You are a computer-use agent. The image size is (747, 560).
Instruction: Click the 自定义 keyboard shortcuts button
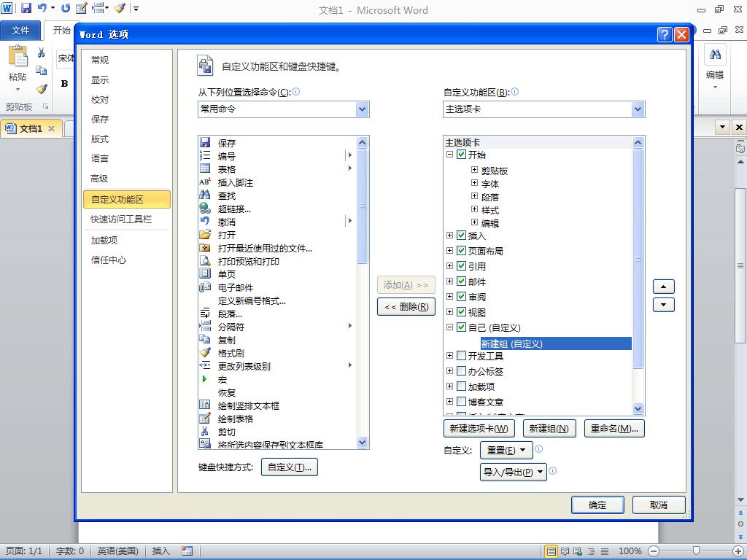click(289, 467)
